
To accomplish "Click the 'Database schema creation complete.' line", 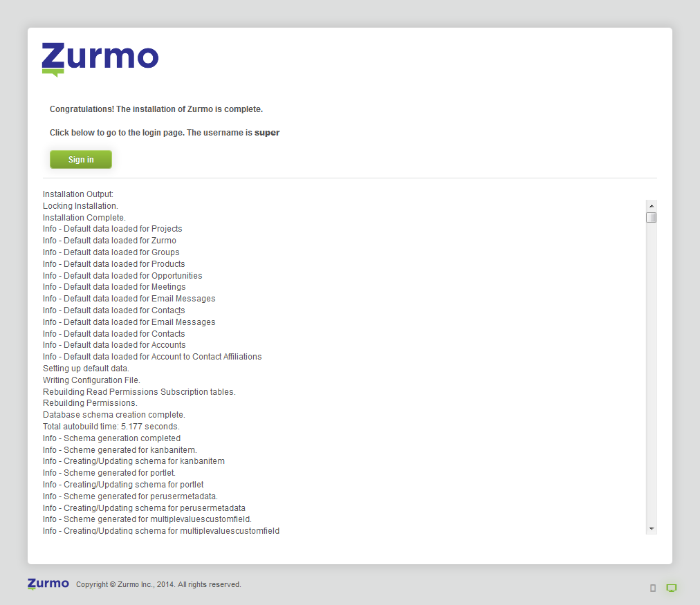I will click(x=114, y=415).
